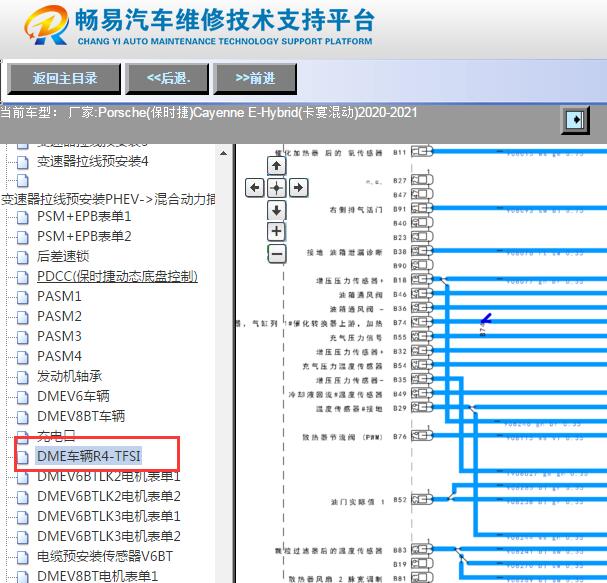607x583 pixels.
Task: Zoom out of diagram with minus button
Action: pyautogui.click(x=276, y=254)
